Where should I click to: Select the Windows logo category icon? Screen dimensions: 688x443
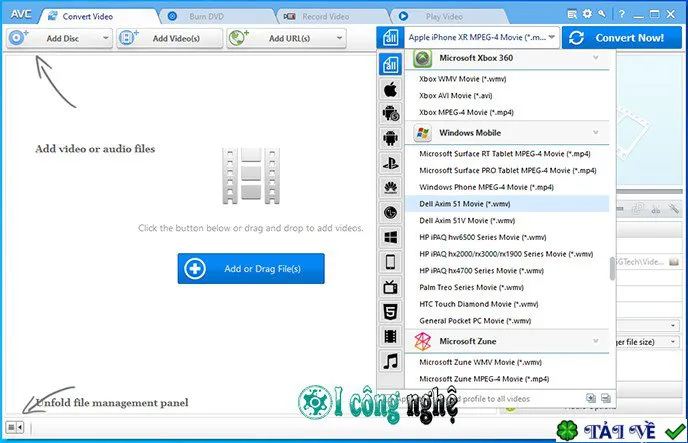390,237
